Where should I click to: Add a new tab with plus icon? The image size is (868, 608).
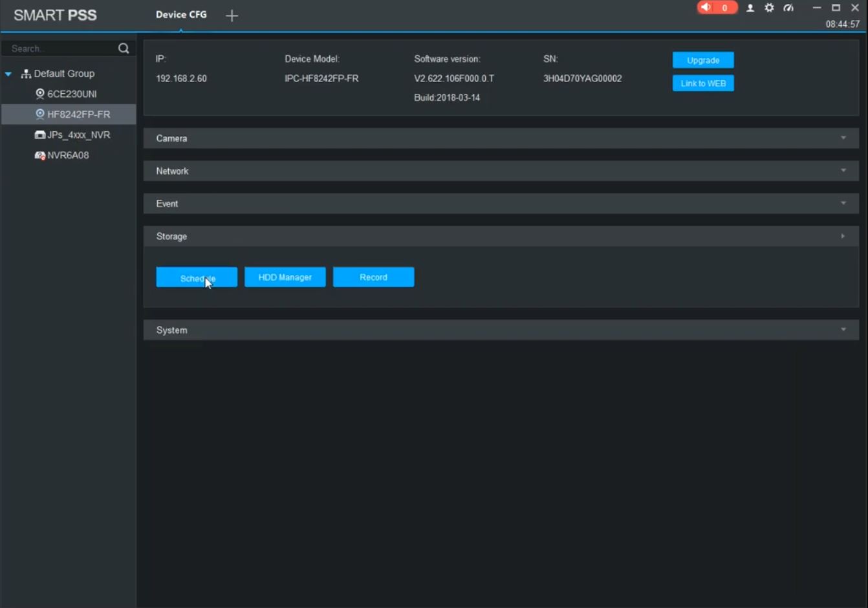232,16
